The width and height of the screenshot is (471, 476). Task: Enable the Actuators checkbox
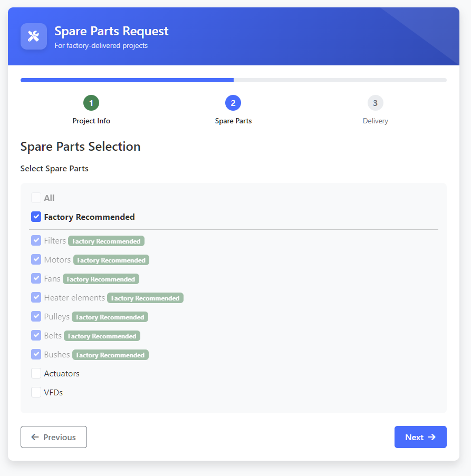point(36,373)
